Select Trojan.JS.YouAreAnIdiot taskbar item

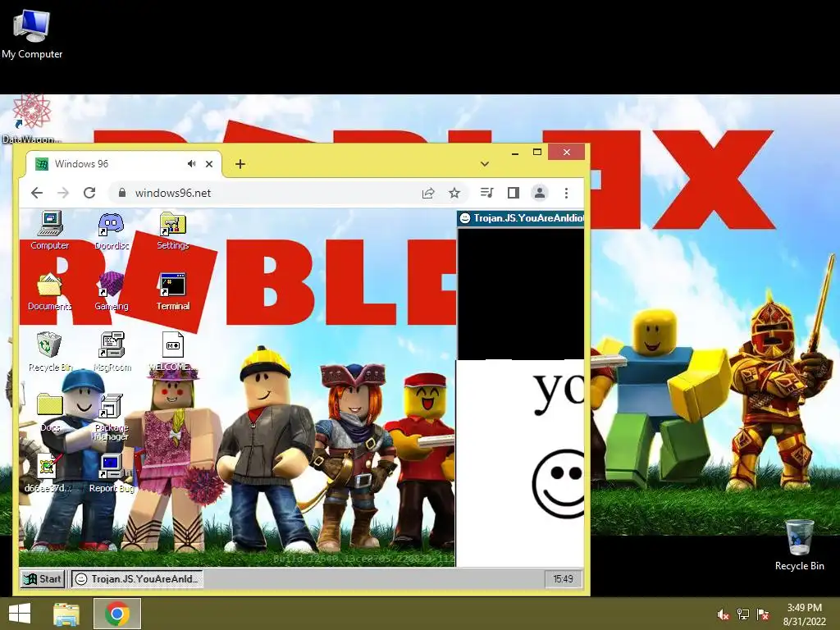(x=137, y=578)
